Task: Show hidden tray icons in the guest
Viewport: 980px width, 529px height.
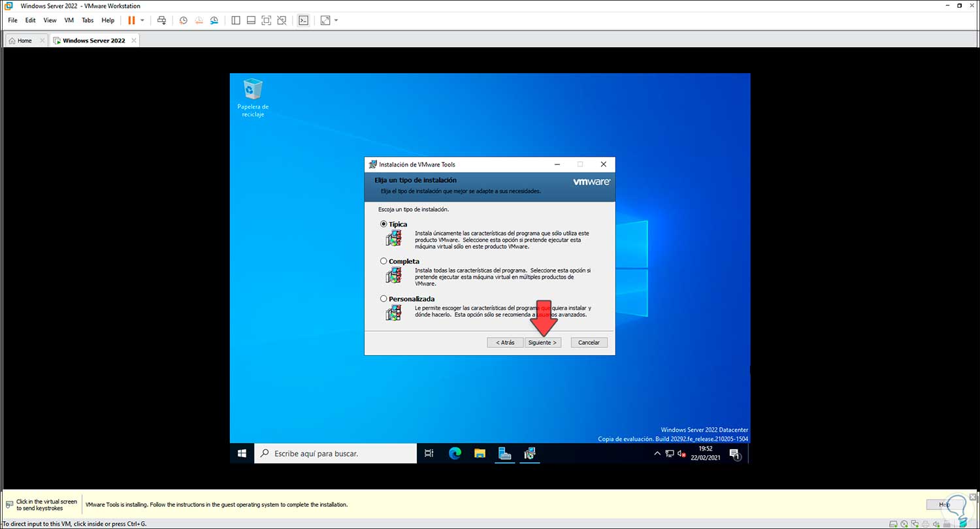Action: coord(658,453)
